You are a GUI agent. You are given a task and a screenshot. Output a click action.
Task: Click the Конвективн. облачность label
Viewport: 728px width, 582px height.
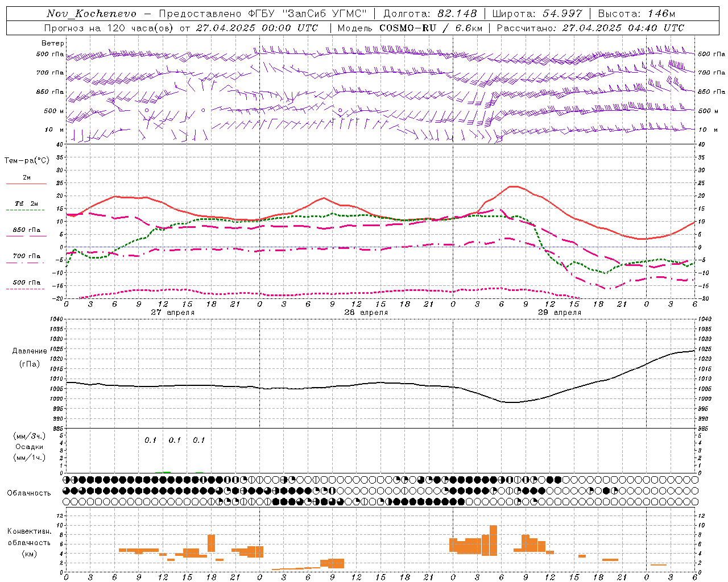tap(30, 537)
